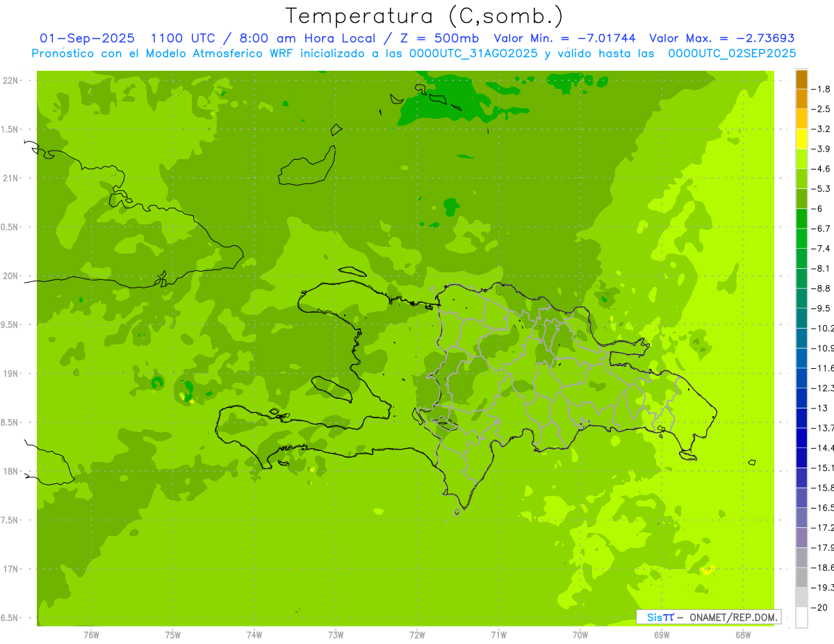
Task: Click the "-8.8" colorbar label
Action: pyautogui.click(x=821, y=288)
